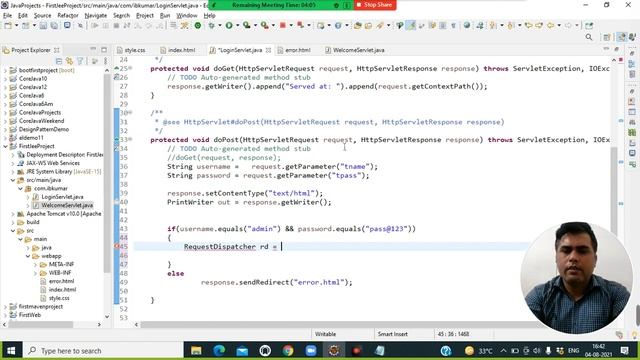Open the Window menu
Viewport: 640px width, 360px height.
(x=187, y=16)
